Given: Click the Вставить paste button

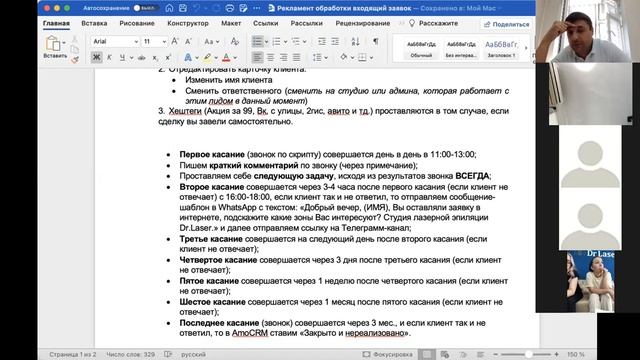Looking at the screenshot, I should [x=55, y=47].
